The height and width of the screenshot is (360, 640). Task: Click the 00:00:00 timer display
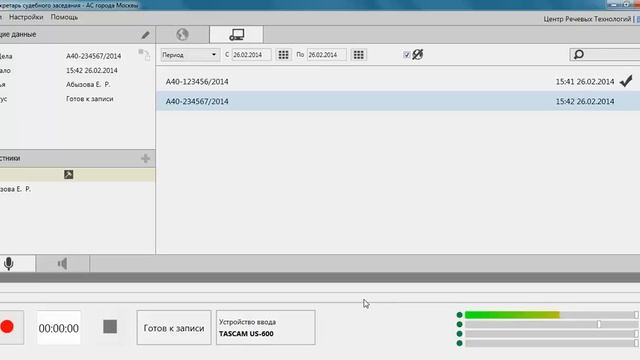pyautogui.click(x=59, y=328)
